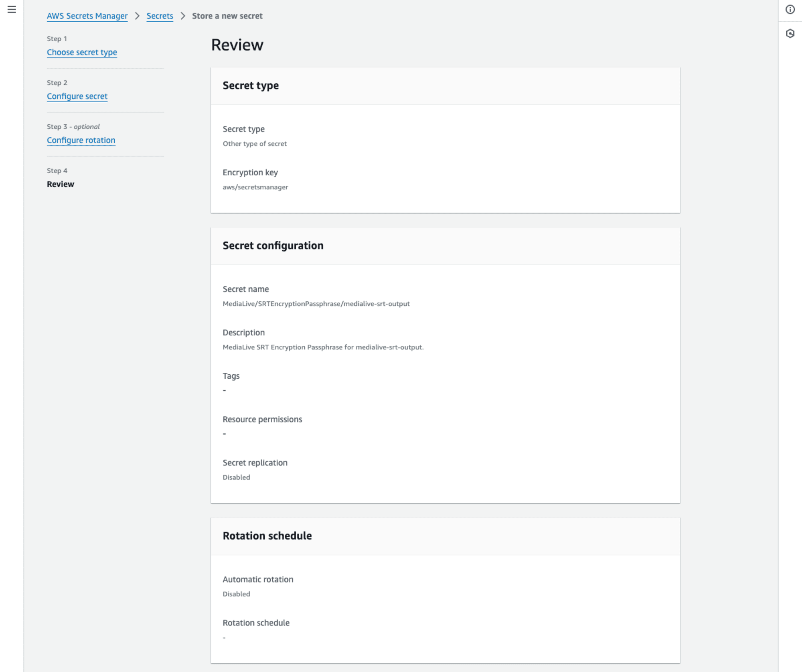The image size is (802, 672).
Task: Click the Disabled value under Secret replication
Action: click(236, 477)
